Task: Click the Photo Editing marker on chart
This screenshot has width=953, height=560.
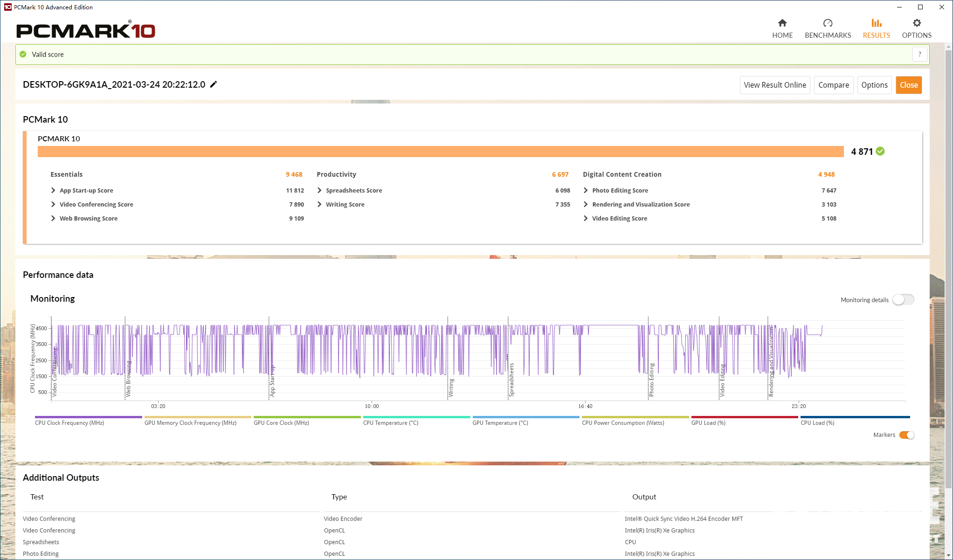Action: point(651,380)
